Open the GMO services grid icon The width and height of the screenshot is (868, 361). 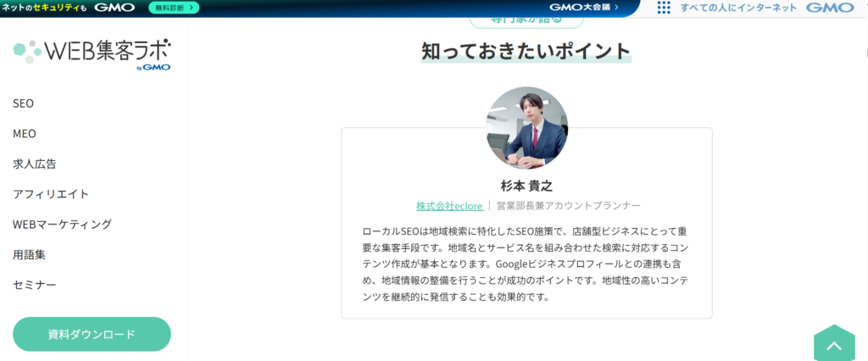664,8
